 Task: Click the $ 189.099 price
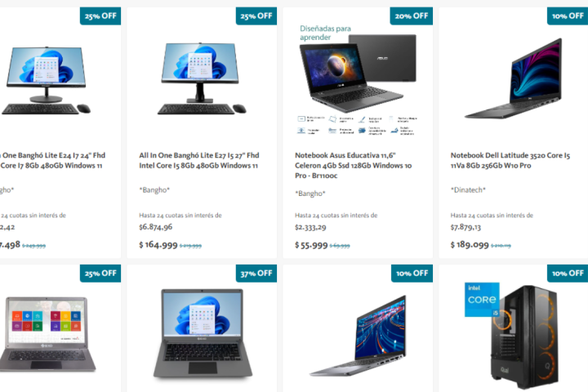pyautogui.click(x=470, y=244)
